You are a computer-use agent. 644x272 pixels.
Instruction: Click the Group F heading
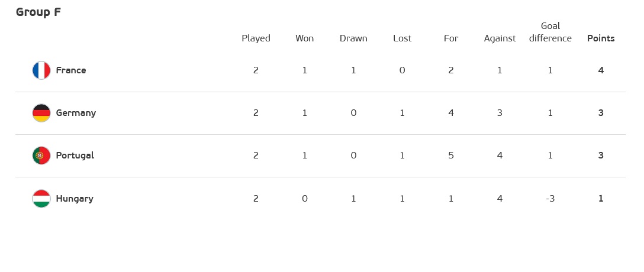pyautogui.click(x=38, y=13)
